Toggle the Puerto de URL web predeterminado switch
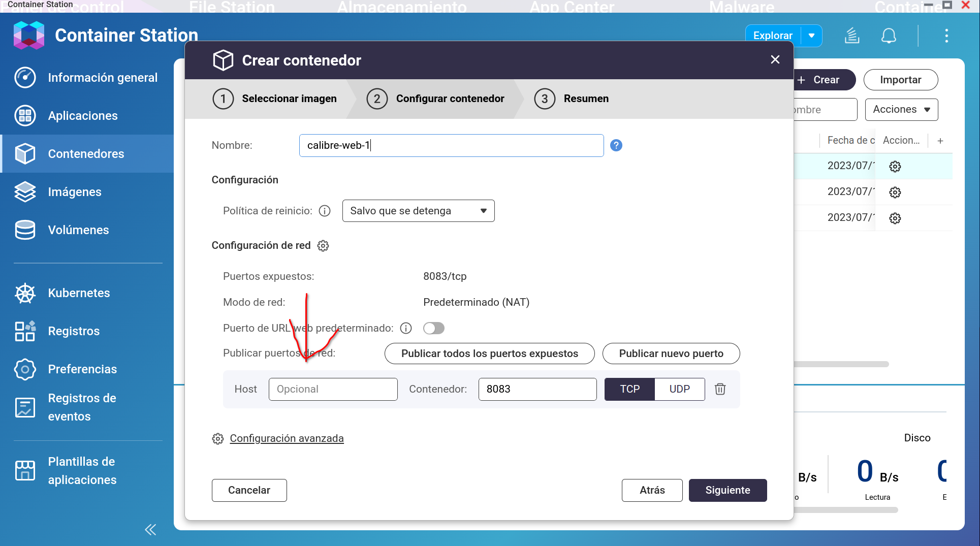 (x=433, y=328)
